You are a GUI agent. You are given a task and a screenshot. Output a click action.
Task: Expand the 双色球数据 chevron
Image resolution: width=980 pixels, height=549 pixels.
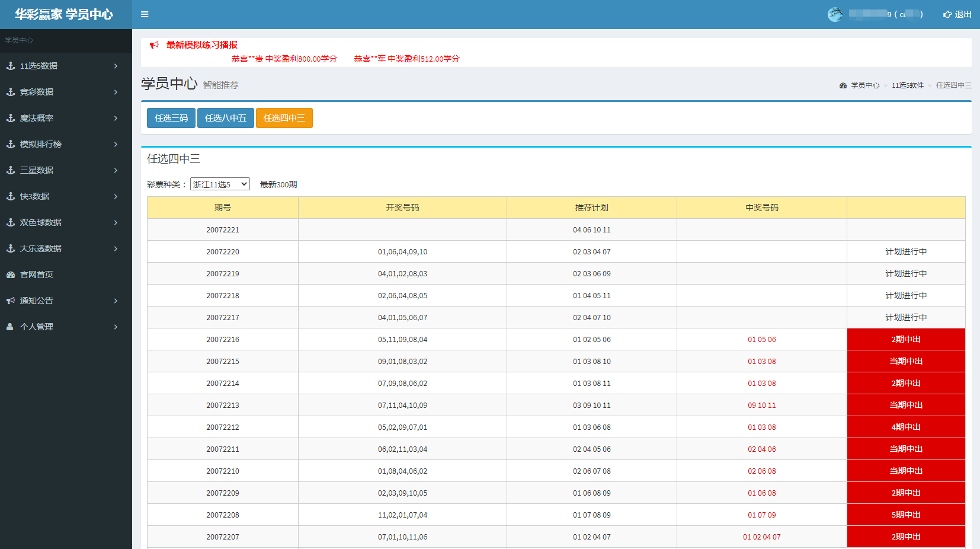click(x=116, y=222)
